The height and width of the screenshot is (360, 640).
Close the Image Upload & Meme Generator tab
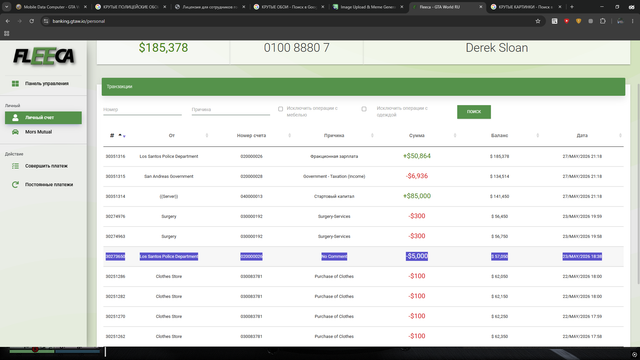tap(402, 7)
